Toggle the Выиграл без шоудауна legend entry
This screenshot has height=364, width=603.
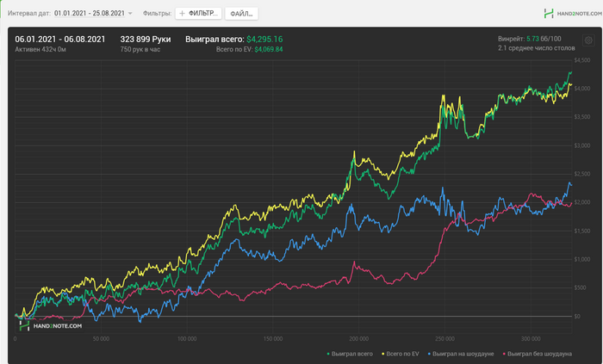(x=537, y=354)
